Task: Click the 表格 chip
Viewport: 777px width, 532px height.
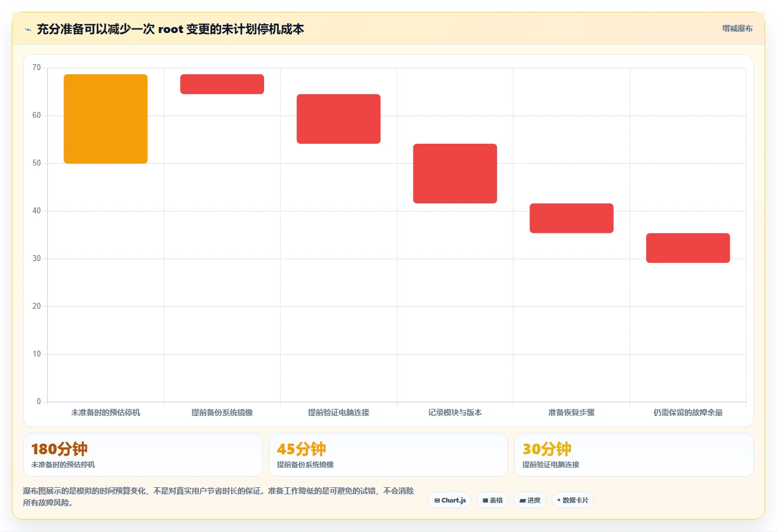Action: coord(493,500)
